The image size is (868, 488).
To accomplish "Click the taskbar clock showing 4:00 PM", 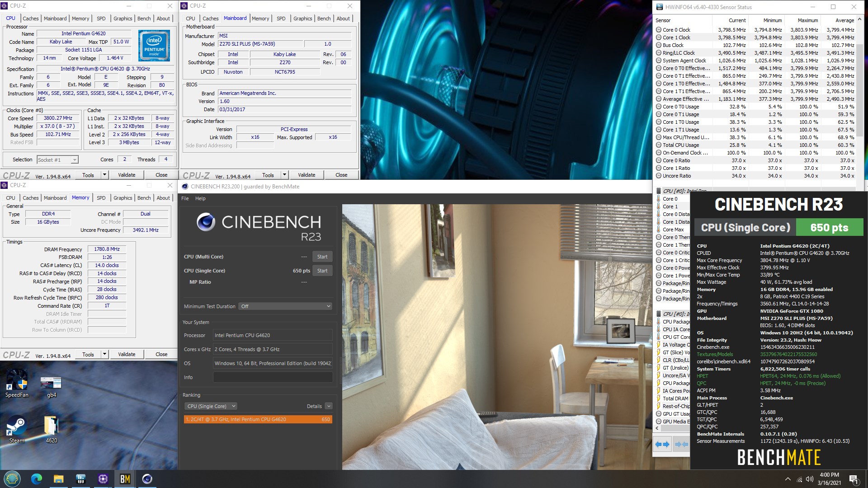I will [829, 479].
